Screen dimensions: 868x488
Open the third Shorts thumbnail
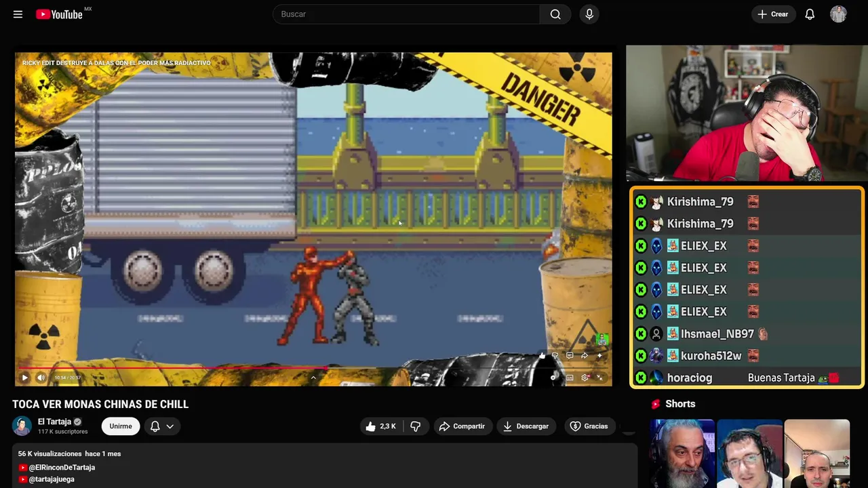816,453
